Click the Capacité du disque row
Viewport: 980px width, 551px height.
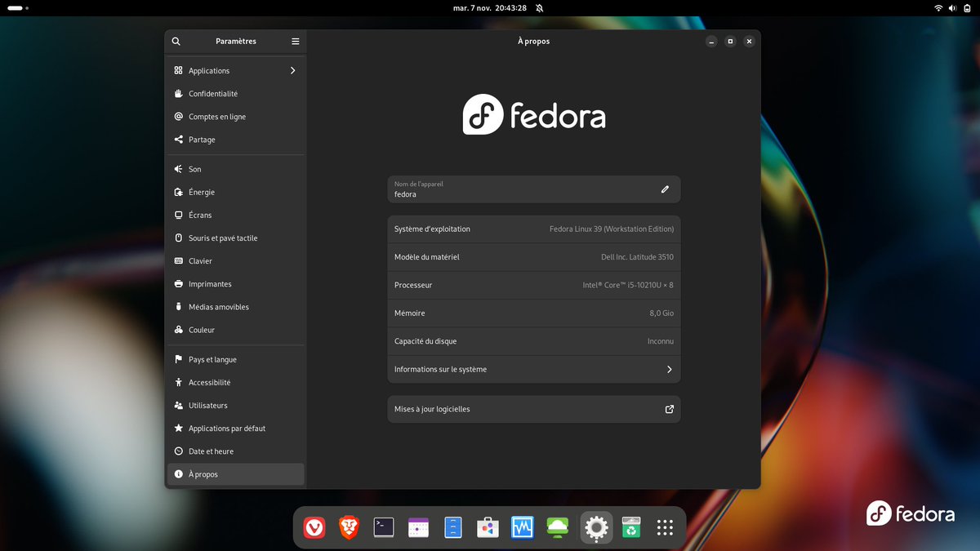pyautogui.click(x=534, y=341)
